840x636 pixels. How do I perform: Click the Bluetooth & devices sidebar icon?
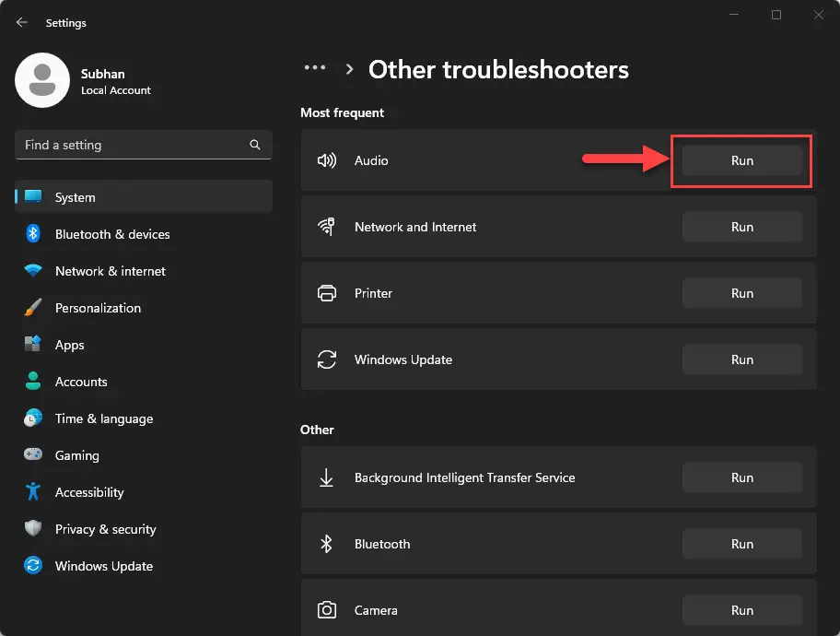point(33,234)
